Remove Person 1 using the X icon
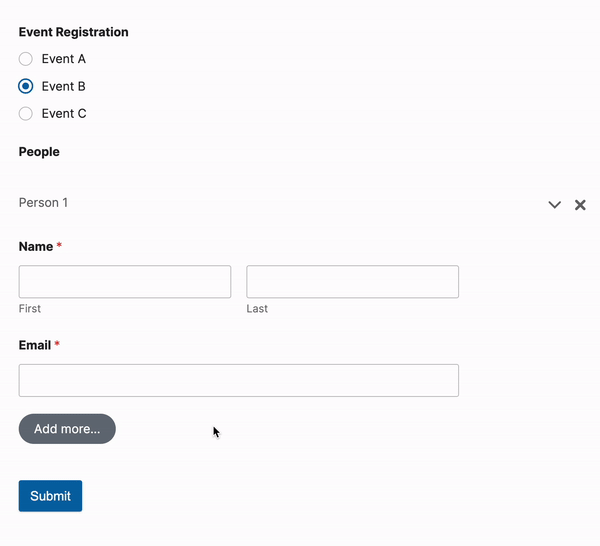600x546 pixels. 580,205
